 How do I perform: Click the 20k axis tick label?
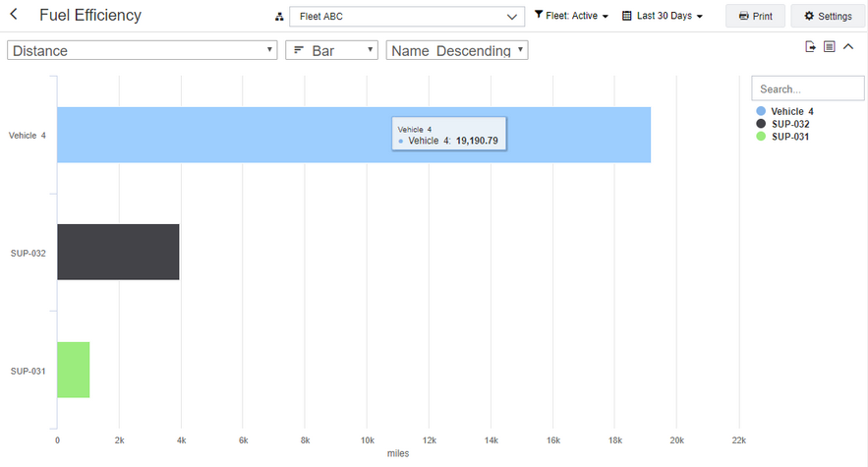677,440
